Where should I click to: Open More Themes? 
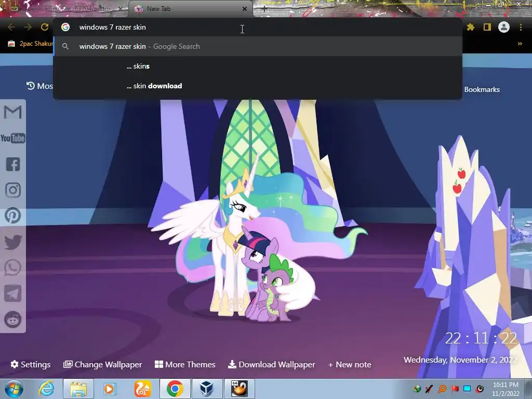pyautogui.click(x=185, y=364)
